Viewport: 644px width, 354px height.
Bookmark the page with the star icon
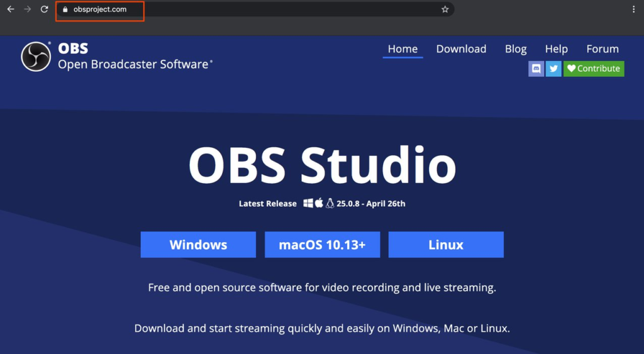click(x=445, y=9)
